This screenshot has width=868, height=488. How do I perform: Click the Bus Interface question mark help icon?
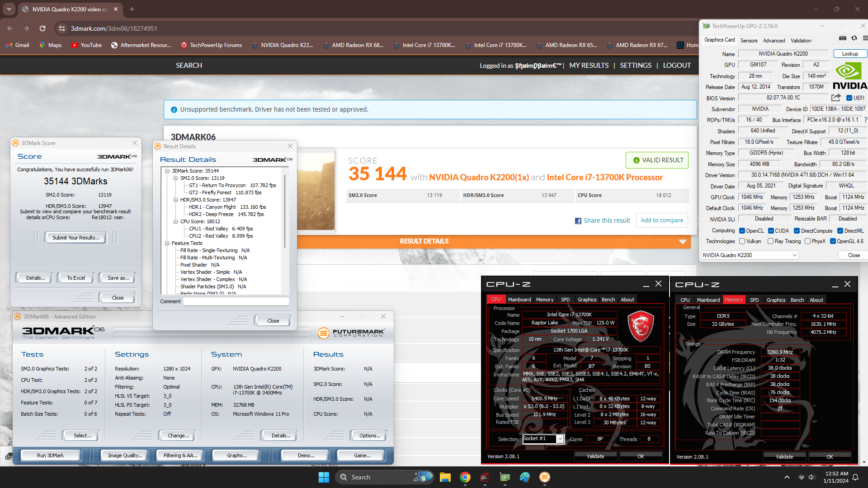865,120
